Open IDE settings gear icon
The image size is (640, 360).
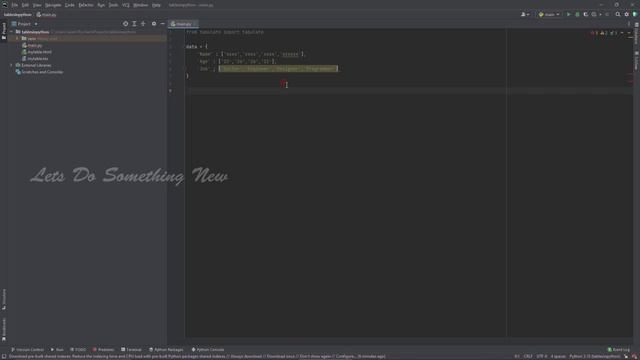627,15
